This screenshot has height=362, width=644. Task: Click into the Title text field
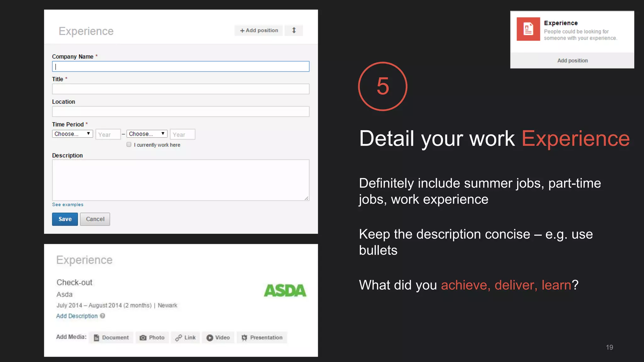(180, 89)
